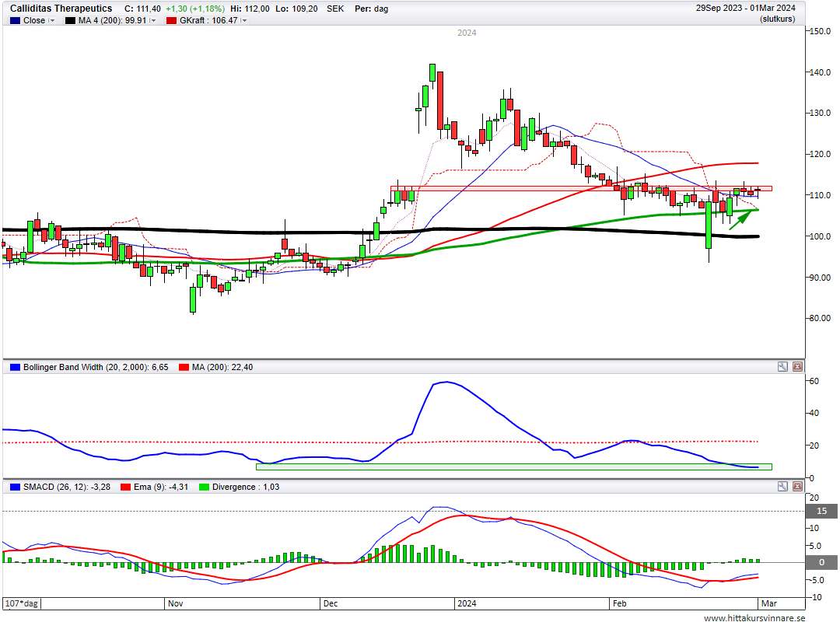Viewport: 840px width, 622px height.
Task: Click the black MA 4 color swatch
Action: (x=70, y=20)
